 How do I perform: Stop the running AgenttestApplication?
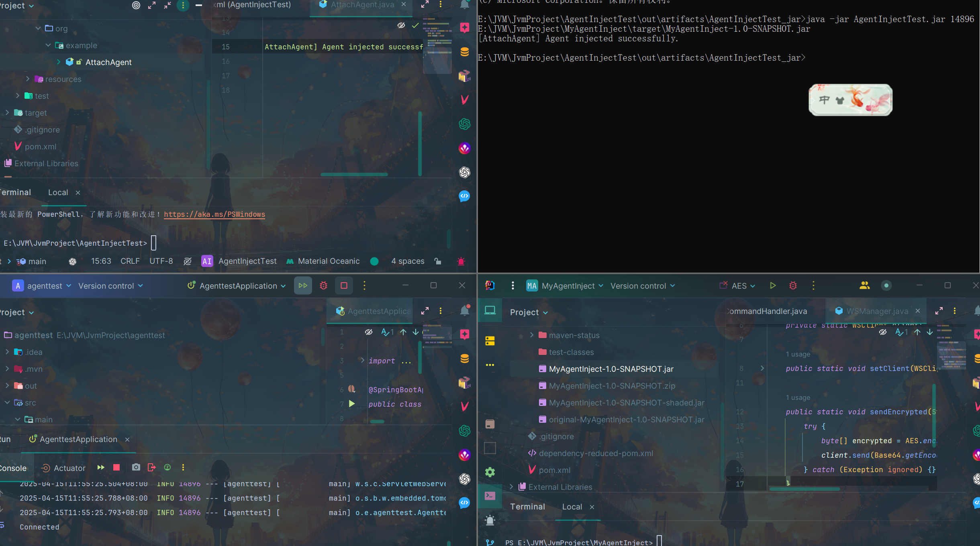click(x=344, y=285)
